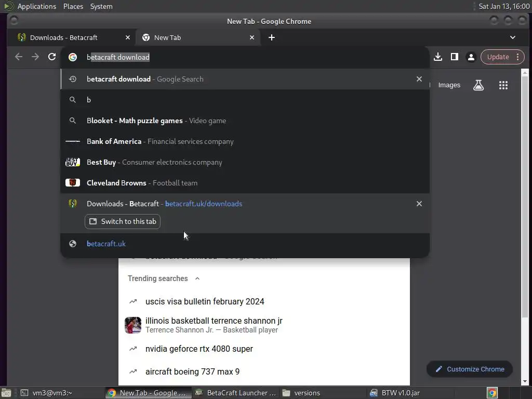Select Blooket - Math puzzle games suggestion
532x399 pixels.
tap(245, 121)
